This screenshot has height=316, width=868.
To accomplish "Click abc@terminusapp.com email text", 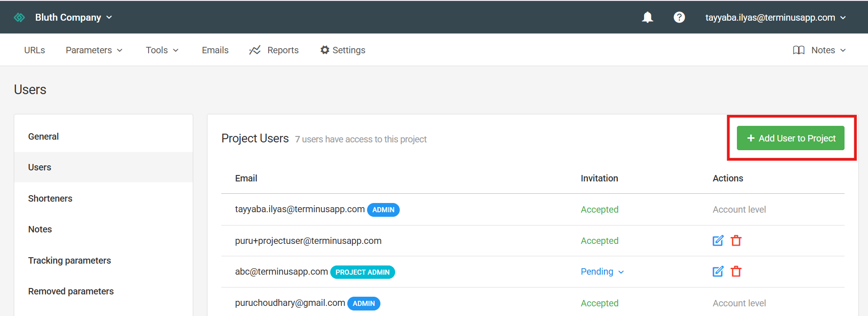I will (282, 271).
